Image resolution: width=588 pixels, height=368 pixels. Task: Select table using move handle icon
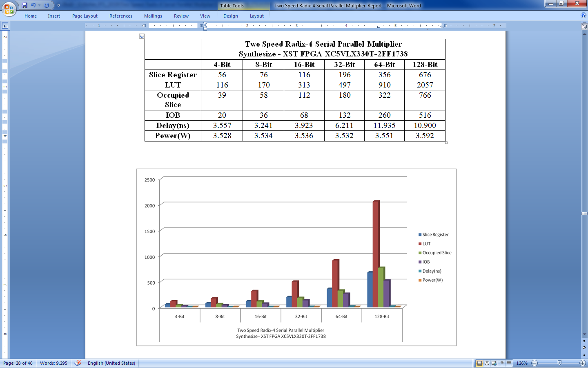click(142, 36)
